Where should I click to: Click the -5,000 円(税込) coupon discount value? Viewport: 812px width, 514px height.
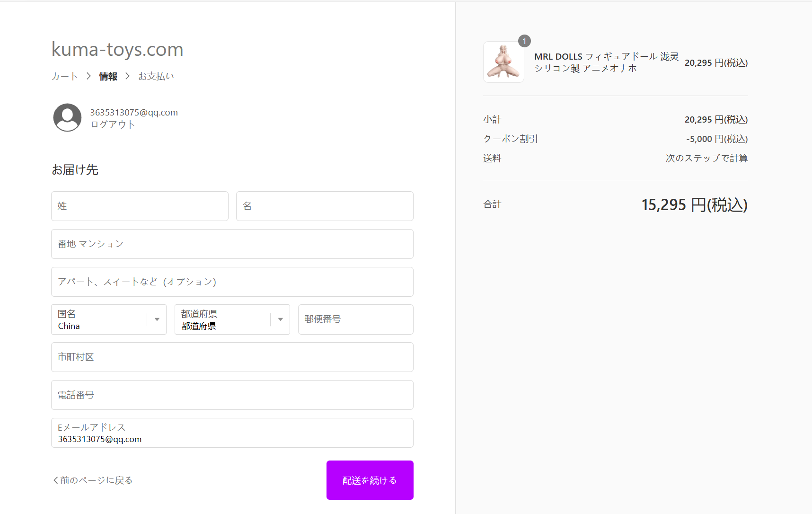(717, 139)
